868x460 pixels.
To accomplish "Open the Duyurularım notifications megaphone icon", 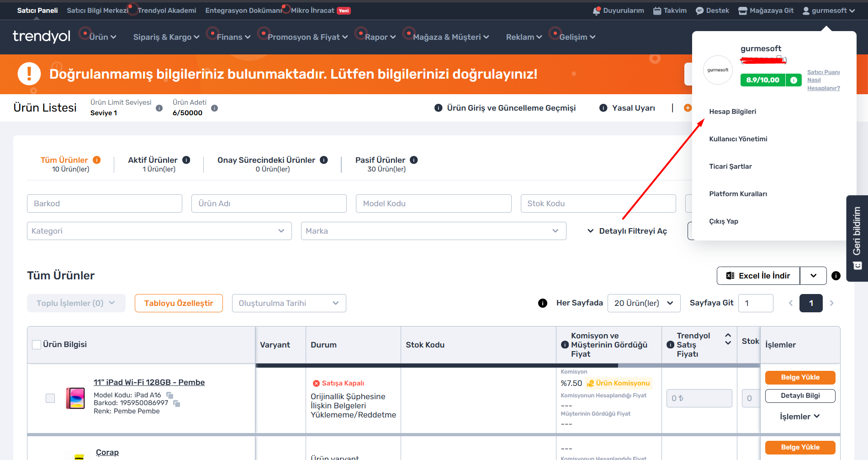I will [596, 11].
